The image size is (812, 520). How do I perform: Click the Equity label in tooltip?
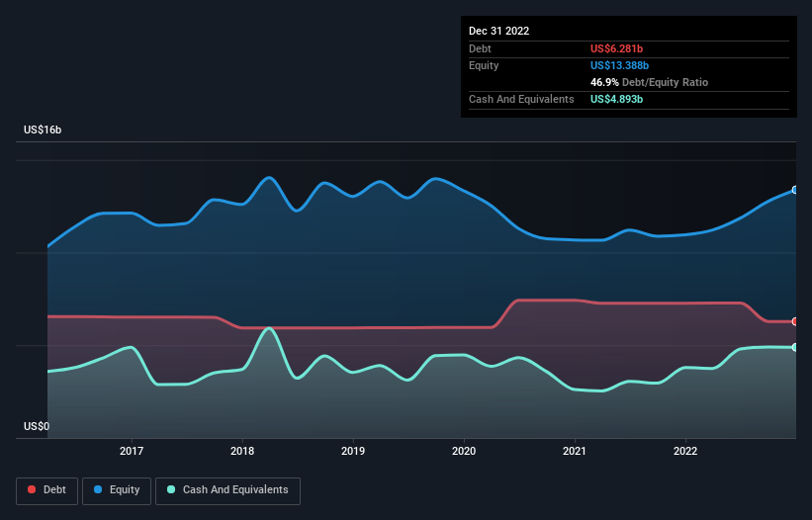pos(484,65)
